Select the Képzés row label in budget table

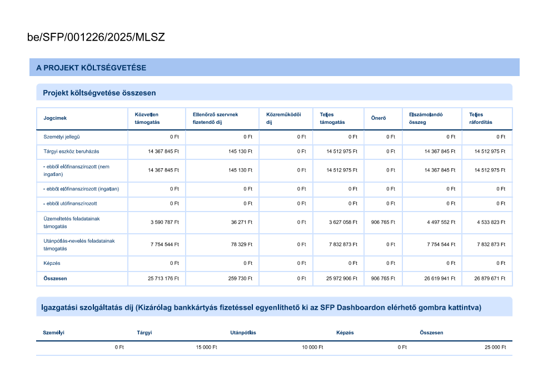(x=52, y=263)
